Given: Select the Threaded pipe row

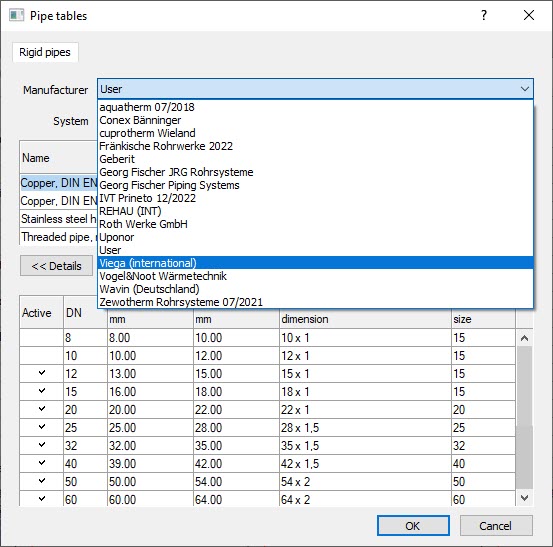Looking at the screenshot, I should click(x=59, y=237).
